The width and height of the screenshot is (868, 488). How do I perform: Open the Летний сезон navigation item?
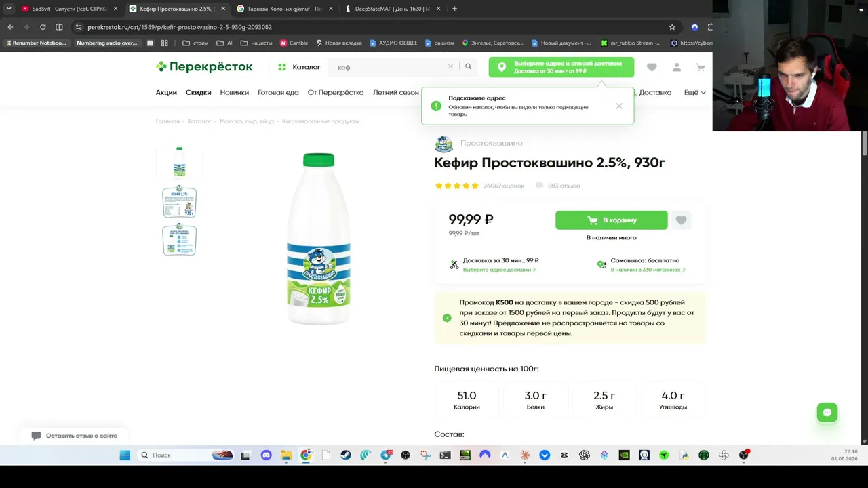click(x=396, y=92)
